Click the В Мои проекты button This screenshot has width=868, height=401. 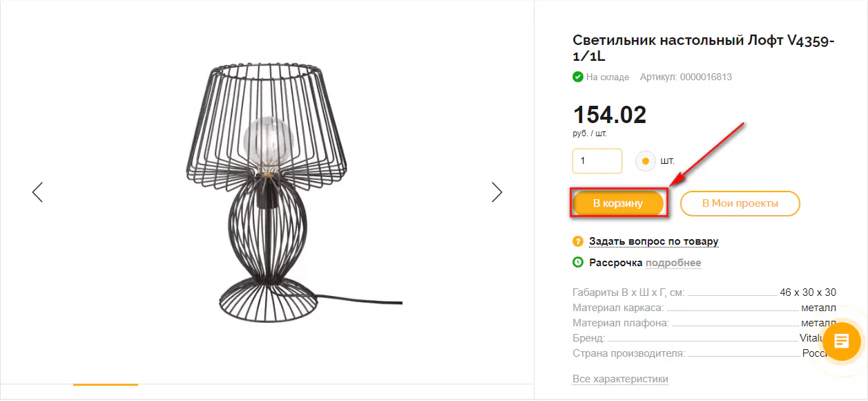[740, 203]
